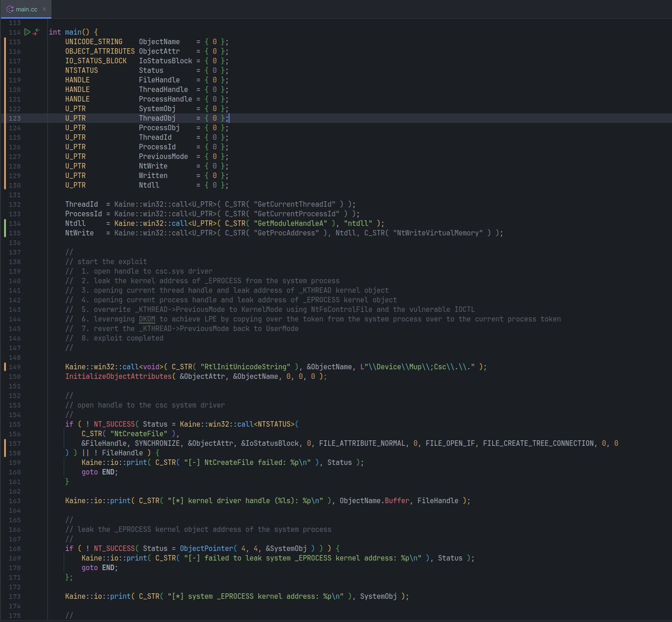This screenshot has width=672, height=622.
Task: Click the PreviousMode variable declaration on line 127
Action: click(x=164, y=157)
